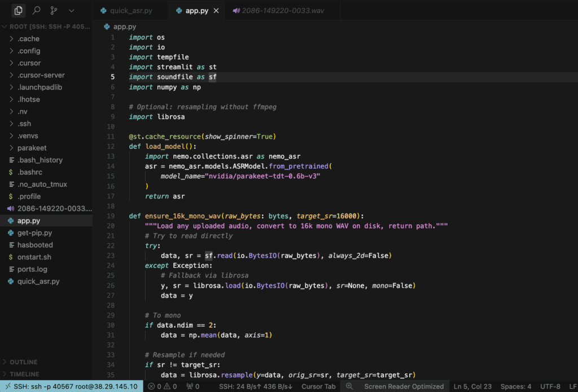Open the Search view magnifier icon

tap(36, 11)
